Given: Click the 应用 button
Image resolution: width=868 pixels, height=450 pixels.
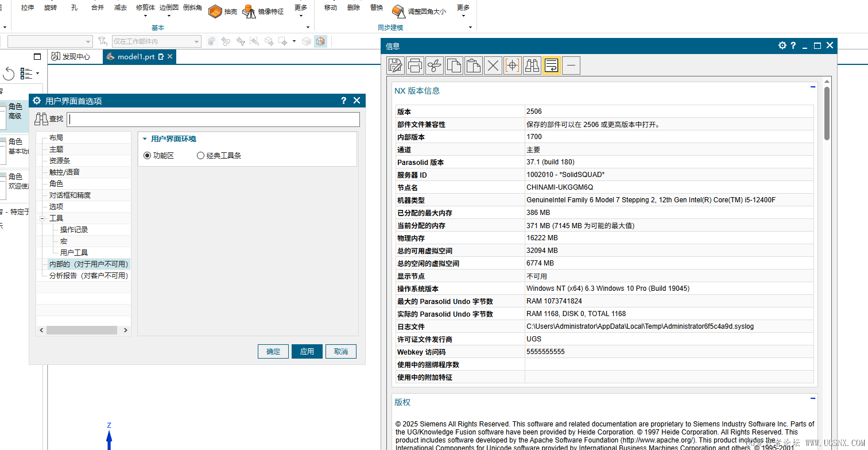Looking at the screenshot, I should [x=307, y=351].
